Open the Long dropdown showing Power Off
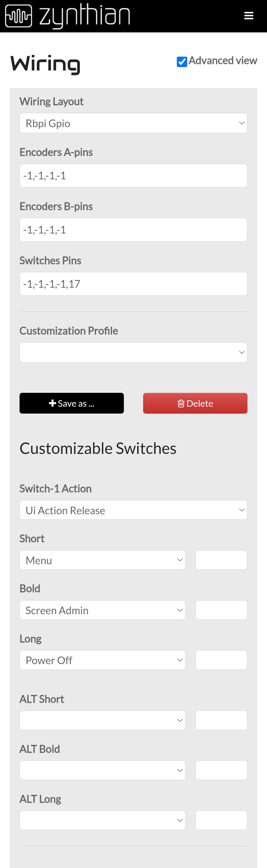Image resolution: width=267 pixels, height=868 pixels. pyautogui.click(x=102, y=660)
